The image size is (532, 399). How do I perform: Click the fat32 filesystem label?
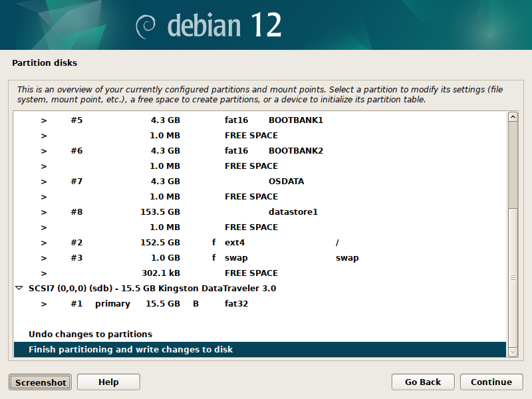pyautogui.click(x=236, y=304)
